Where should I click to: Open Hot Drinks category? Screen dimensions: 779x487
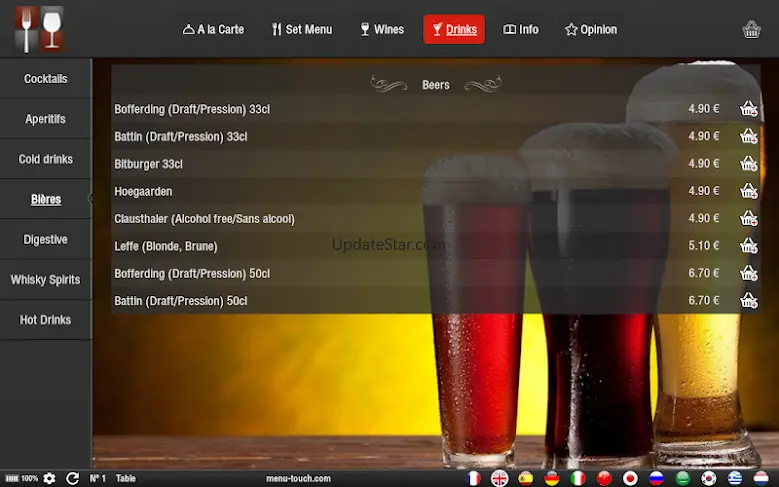pyautogui.click(x=46, y=320)
